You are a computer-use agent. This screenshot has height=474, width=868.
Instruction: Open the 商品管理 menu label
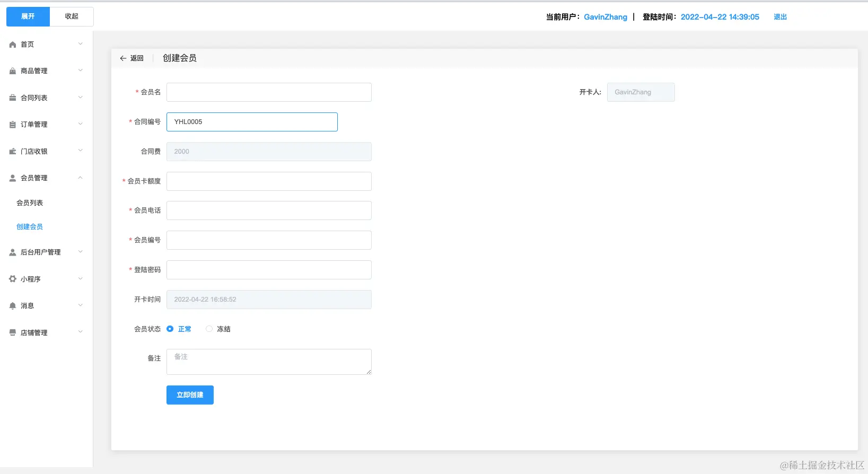point(34,71)
